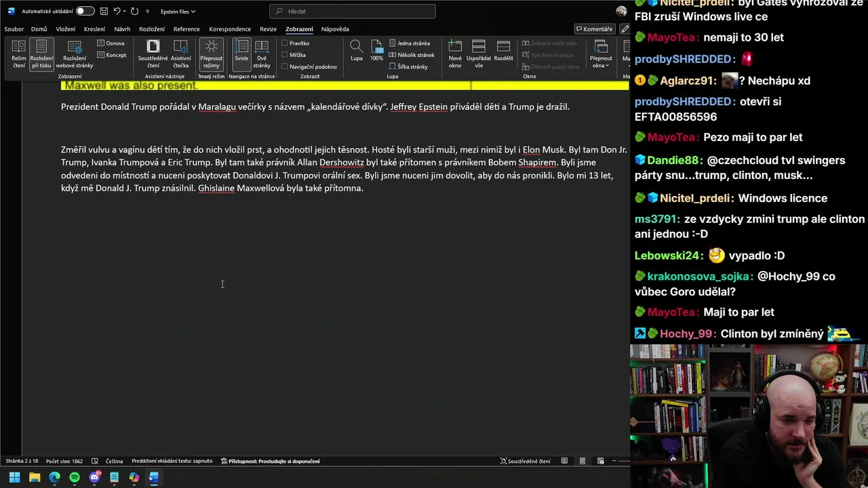Undo last action in title bar
The width and height of the screenshot is (868, 488).
pos(117,12)
